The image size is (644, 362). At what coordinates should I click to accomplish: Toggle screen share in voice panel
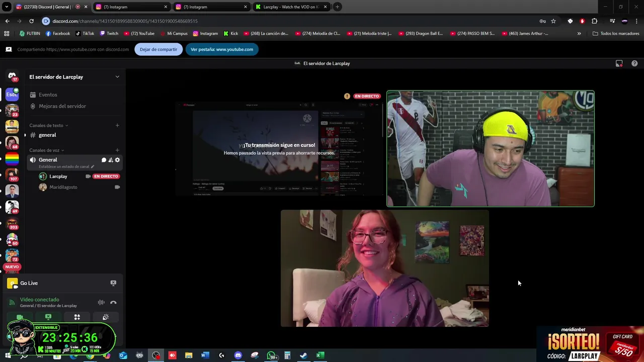pos(48,317)
